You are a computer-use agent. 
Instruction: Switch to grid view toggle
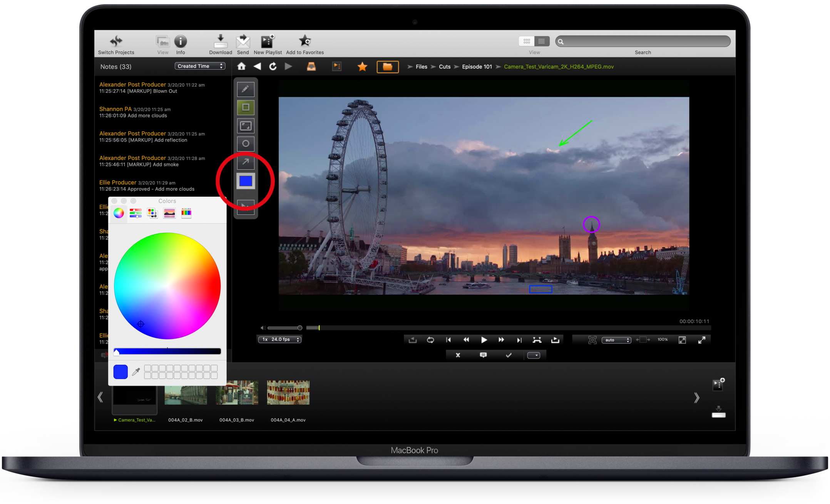point(526,41)
